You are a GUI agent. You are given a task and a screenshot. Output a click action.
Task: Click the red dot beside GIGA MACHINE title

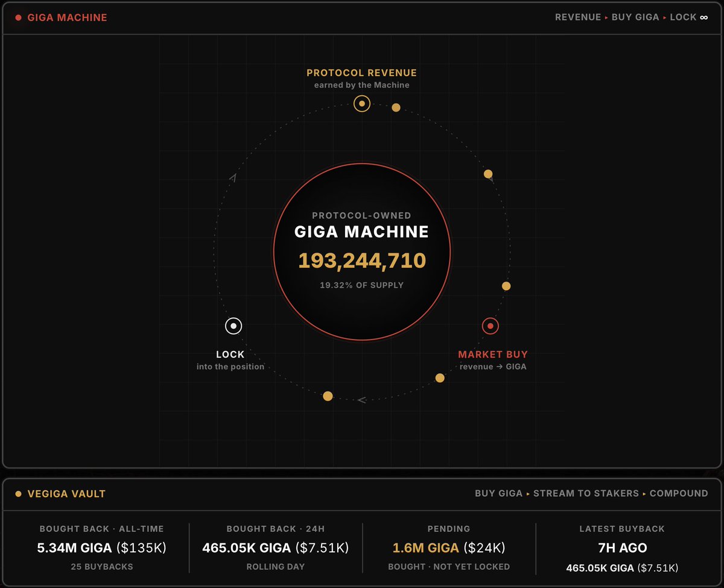(18, 17)
